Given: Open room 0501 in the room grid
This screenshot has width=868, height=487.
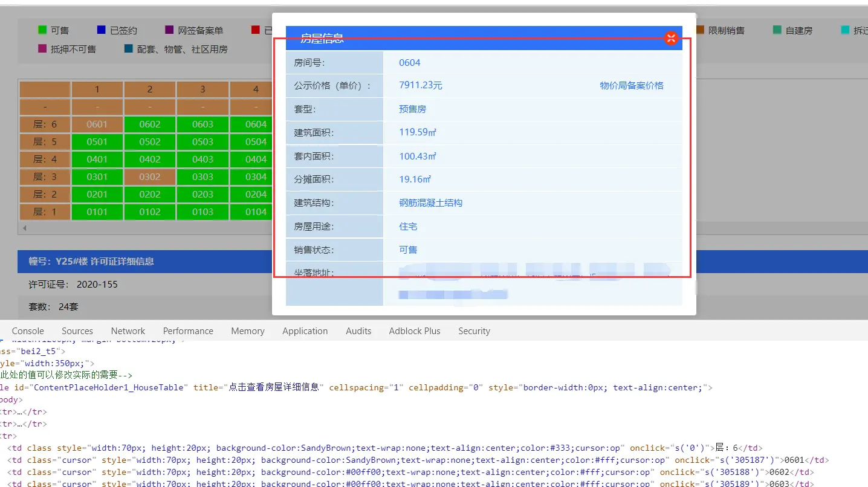Looking at the screenshot, I should coord(97,142).
